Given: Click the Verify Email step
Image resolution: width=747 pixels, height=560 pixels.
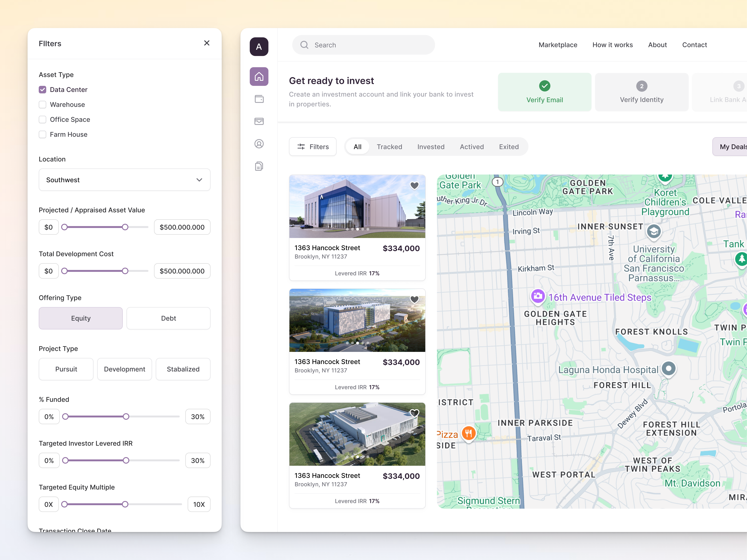Looking at the screenshot, I should [x=544, y=92].
